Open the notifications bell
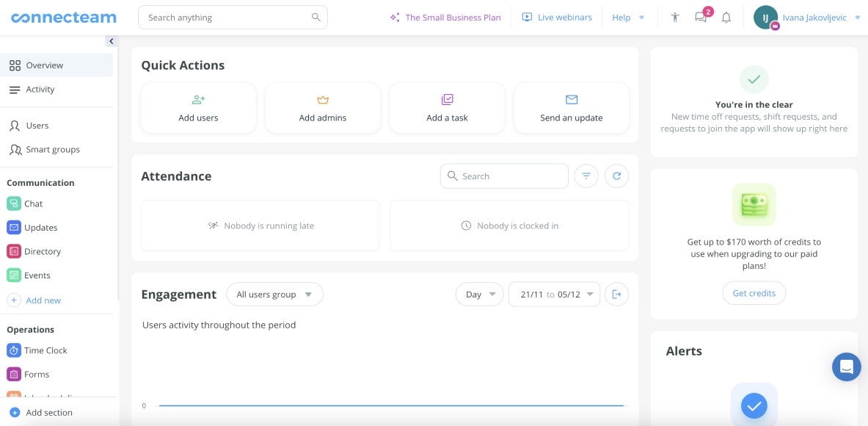The height and width of the screenshot is (426, 868). tap(726, 17)
